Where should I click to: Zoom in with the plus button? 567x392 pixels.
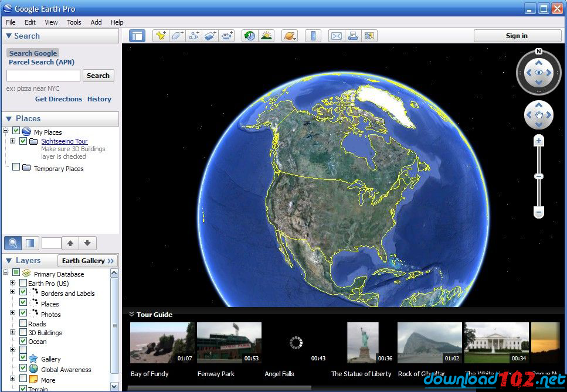pyautogui.click(x=539, y=141)
